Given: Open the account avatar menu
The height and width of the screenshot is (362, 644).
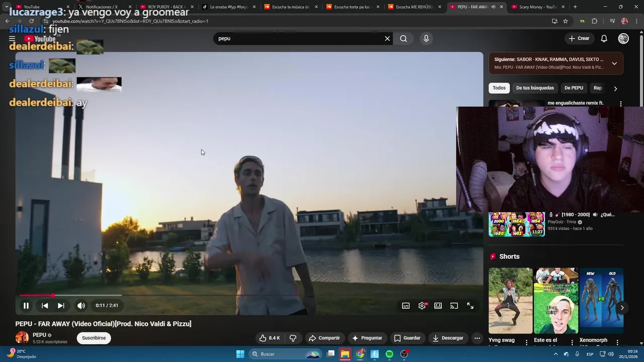Looking at the screenshot, I should click(623, 39).
